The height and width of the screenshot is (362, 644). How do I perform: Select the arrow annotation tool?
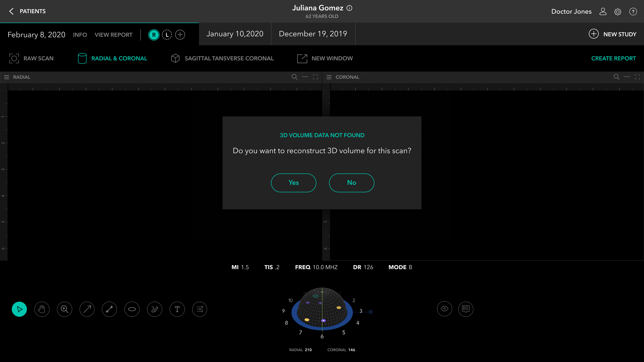point(87,309)
